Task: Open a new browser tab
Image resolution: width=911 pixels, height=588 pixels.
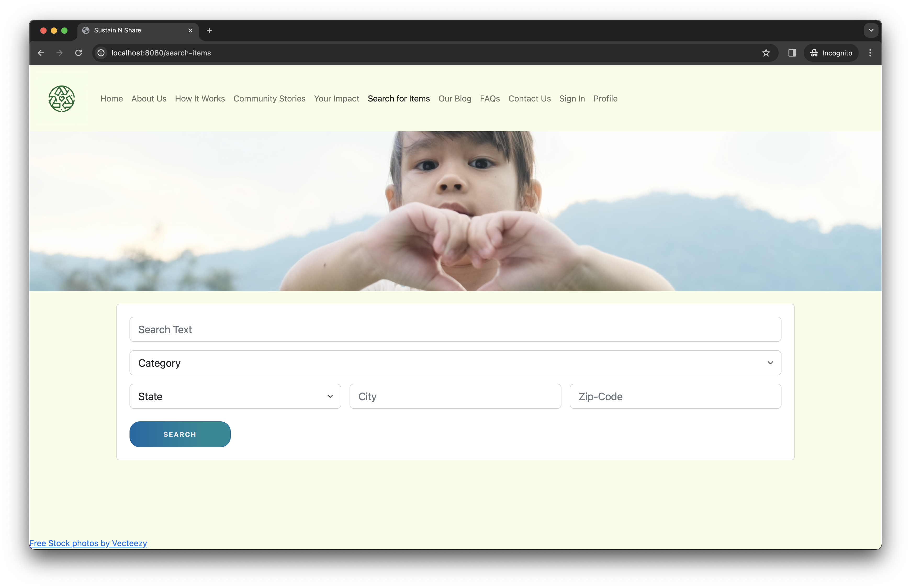Action: pyautogui.click(x=209, y=31)
